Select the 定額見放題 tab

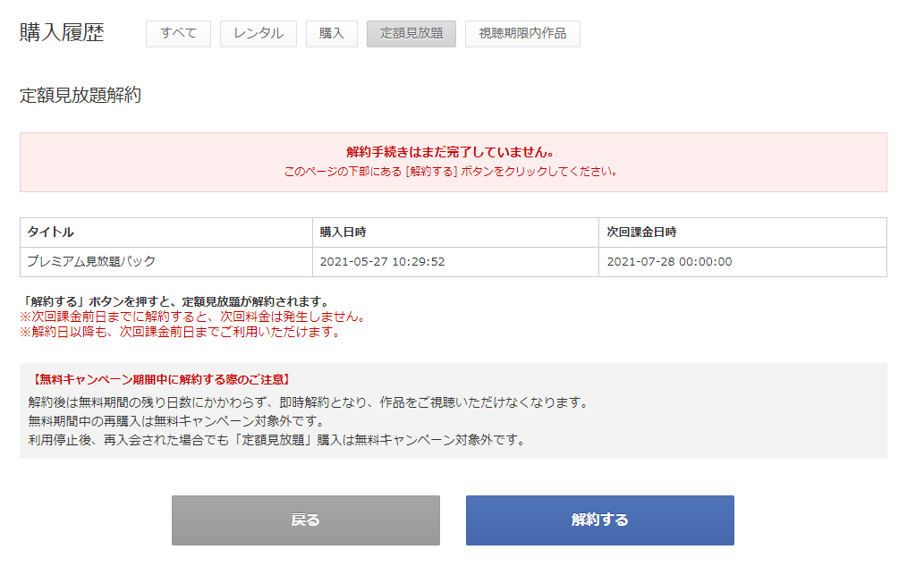[411, 34]
